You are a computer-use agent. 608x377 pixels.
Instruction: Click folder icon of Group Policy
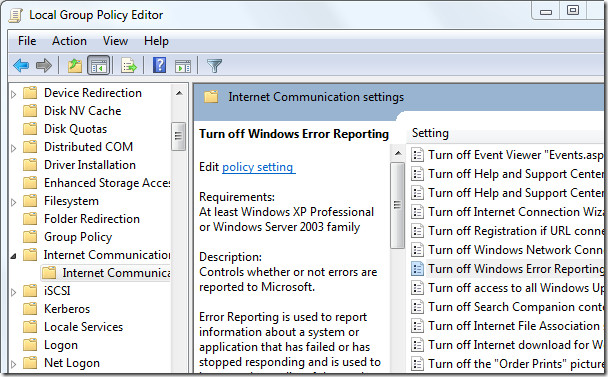coord(30,237)
